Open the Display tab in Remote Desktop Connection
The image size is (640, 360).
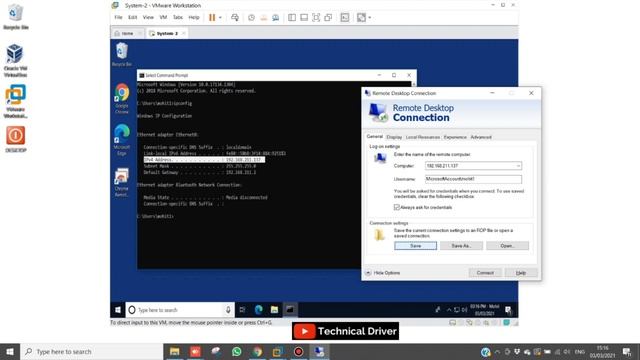click(394, 137)
